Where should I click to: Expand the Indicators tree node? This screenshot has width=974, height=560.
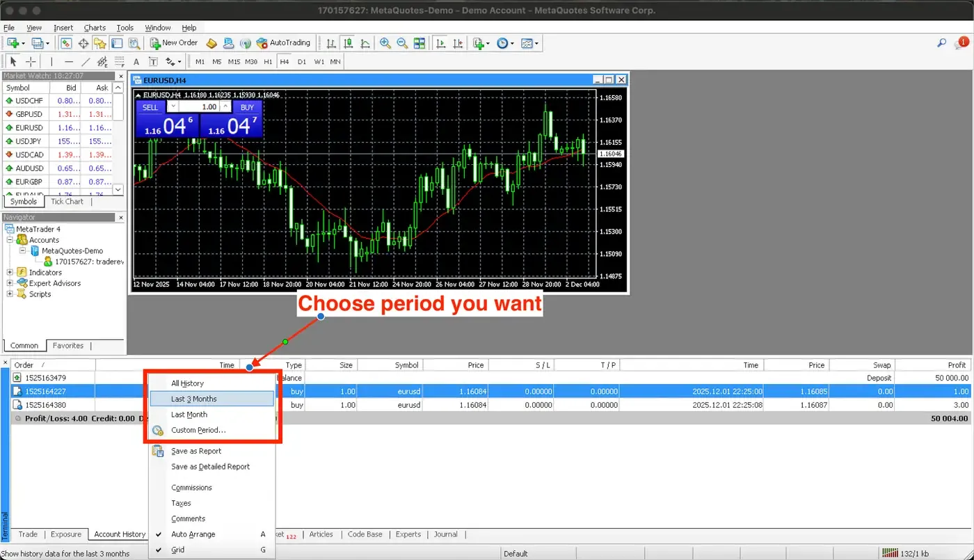10,273
